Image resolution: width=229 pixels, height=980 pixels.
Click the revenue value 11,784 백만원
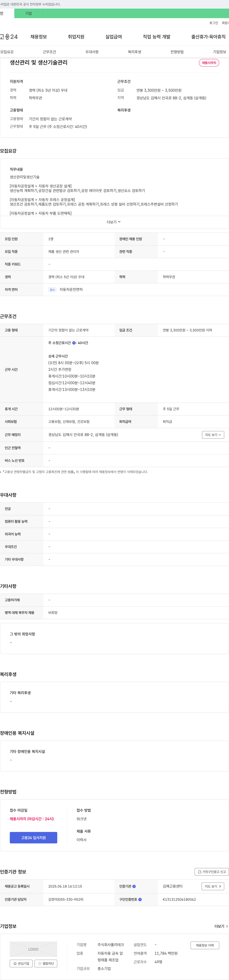166,953
